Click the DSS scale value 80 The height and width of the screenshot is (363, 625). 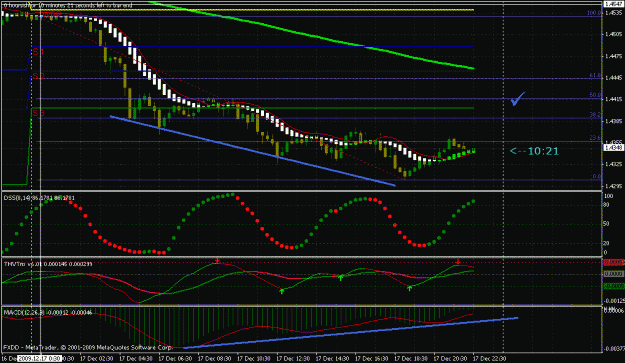point(607,205)
